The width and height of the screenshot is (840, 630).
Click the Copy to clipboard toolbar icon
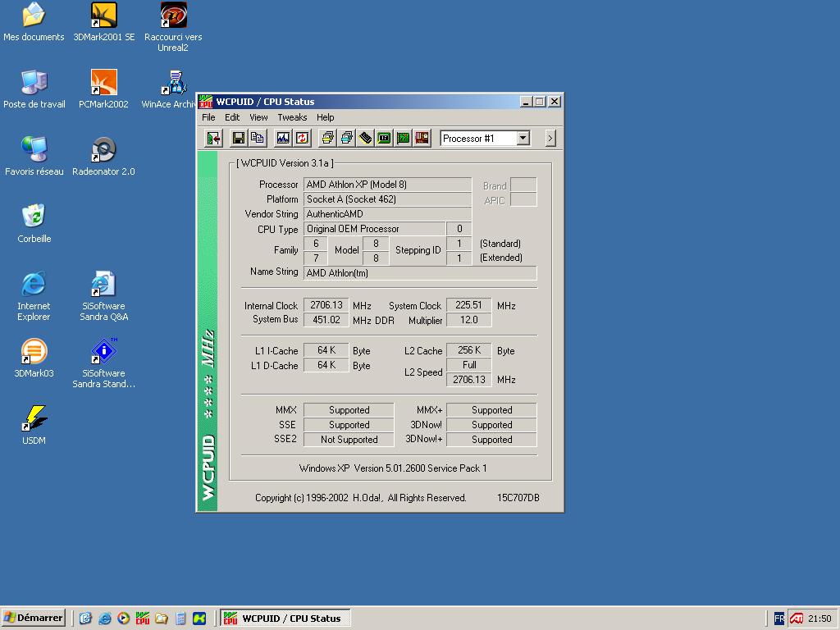click(x=257, y=138)
